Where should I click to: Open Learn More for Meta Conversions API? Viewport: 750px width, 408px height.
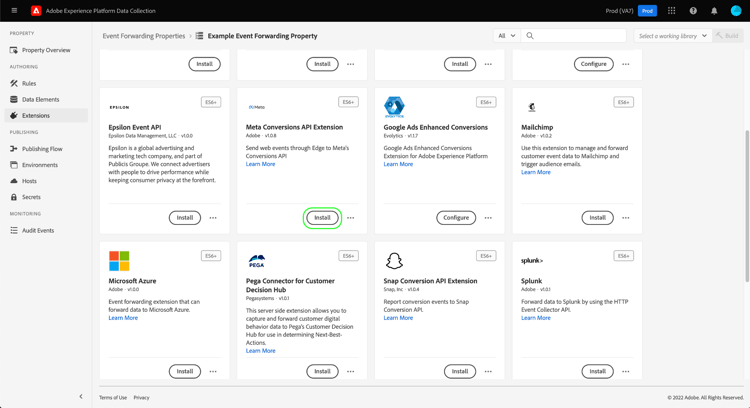pyautogui.click(x=260, y=164)
